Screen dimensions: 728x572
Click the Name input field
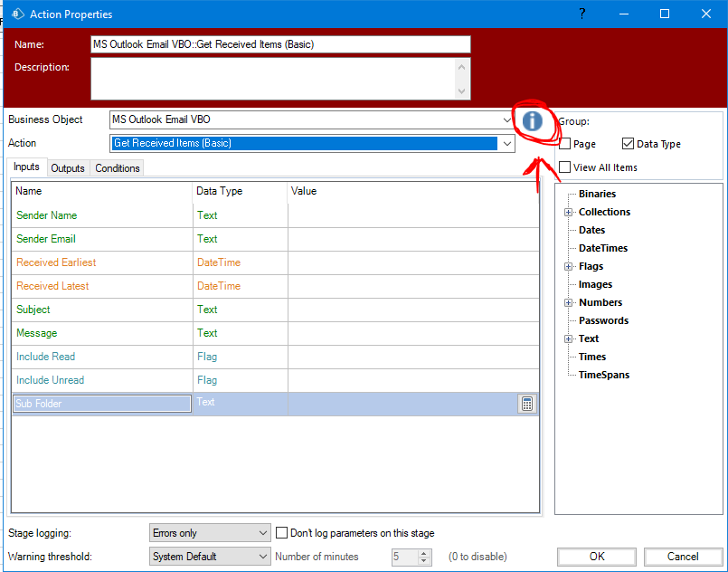[x=280, y=44]
